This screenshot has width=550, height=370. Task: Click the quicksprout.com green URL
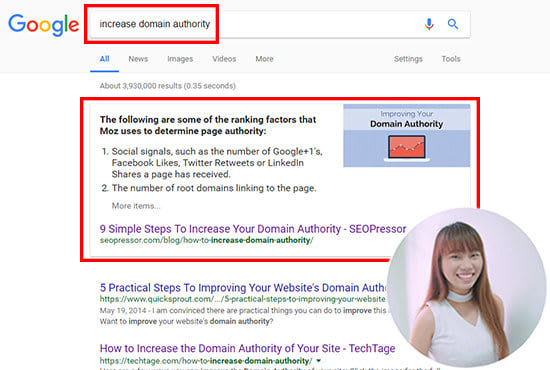[x=243, y=299]
